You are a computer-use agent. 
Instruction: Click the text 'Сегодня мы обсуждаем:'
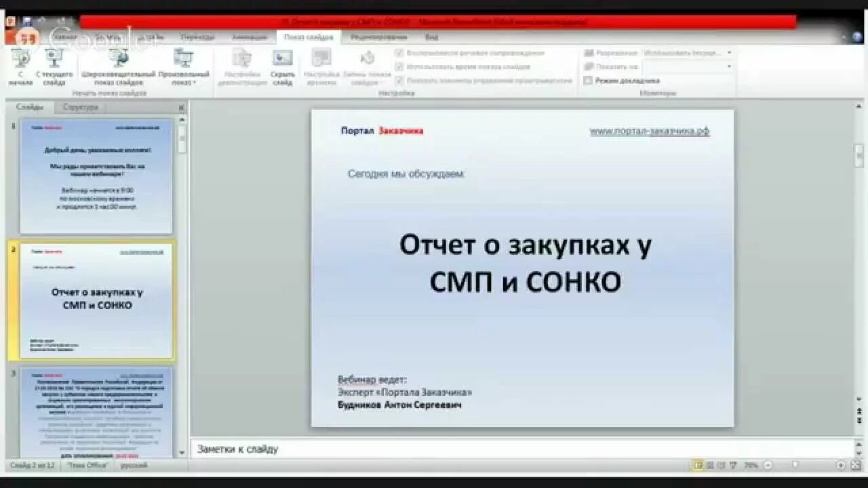coord(406,174)
